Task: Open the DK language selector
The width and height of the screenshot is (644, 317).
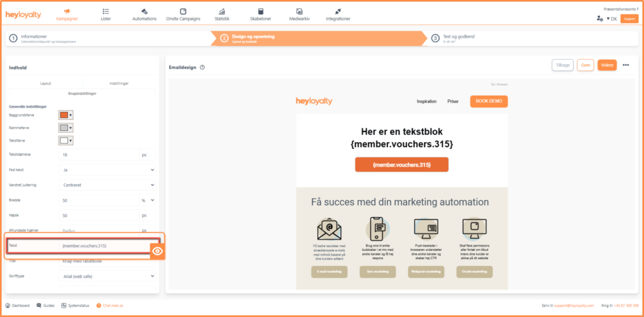Action: 611,19
